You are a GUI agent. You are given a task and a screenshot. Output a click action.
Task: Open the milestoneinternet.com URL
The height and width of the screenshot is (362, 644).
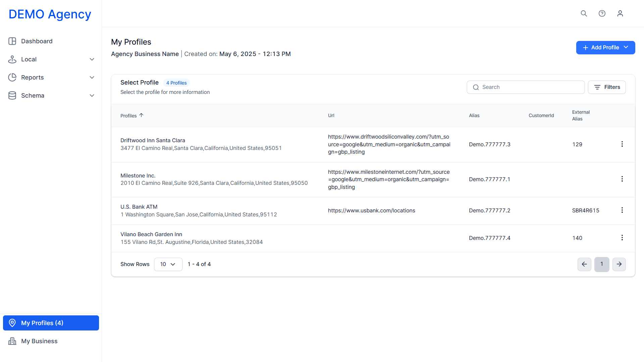click(389, 179)
